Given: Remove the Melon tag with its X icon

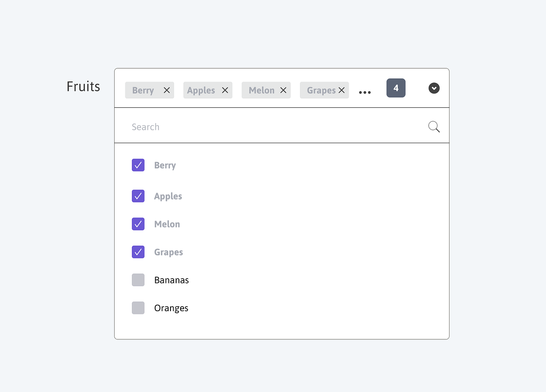Looking at the screenshot, I should [283, 90].
